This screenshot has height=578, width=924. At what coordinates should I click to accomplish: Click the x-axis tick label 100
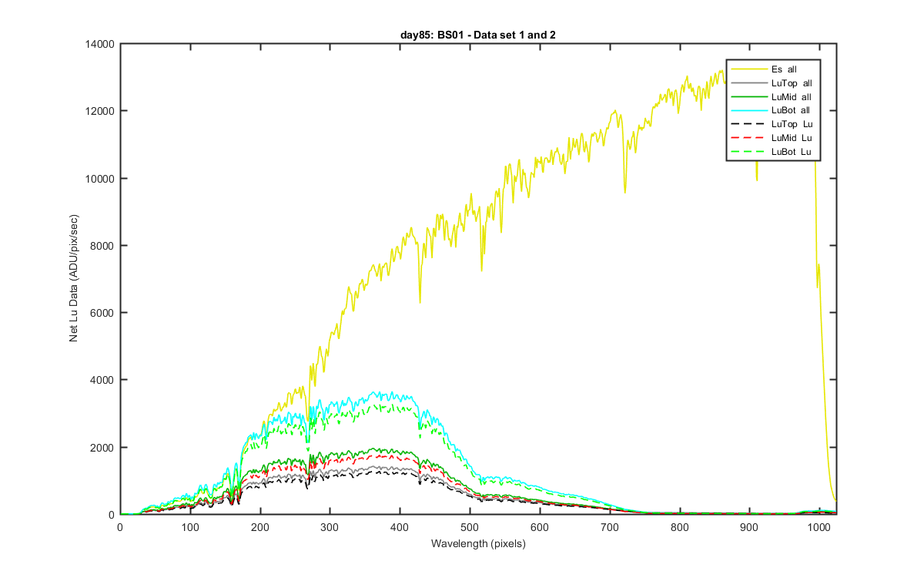tap(189, 528)
